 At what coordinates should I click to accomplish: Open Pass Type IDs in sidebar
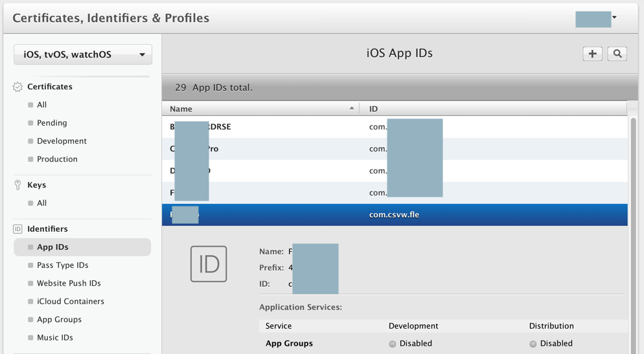[62, 265]
